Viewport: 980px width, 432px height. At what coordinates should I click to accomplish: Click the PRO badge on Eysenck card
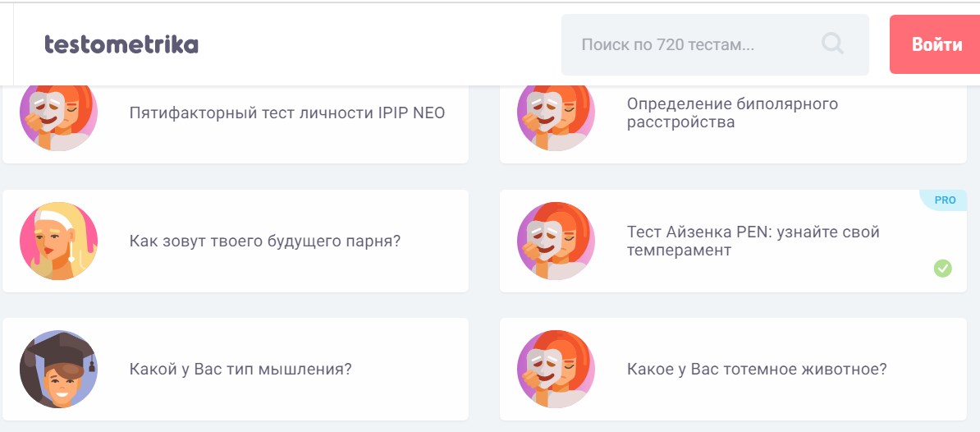(x=945, y=200)
